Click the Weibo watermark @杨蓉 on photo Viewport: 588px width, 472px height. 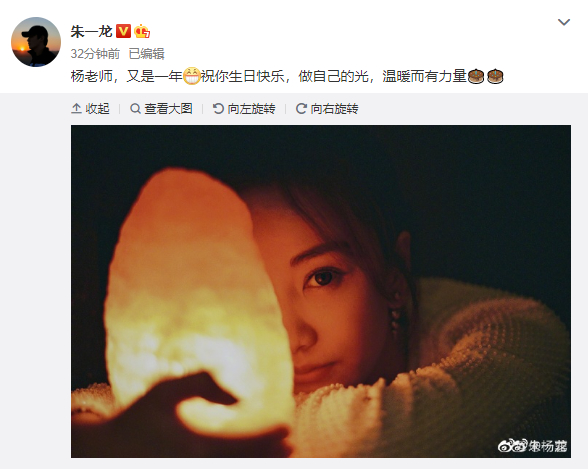[532, 445]
